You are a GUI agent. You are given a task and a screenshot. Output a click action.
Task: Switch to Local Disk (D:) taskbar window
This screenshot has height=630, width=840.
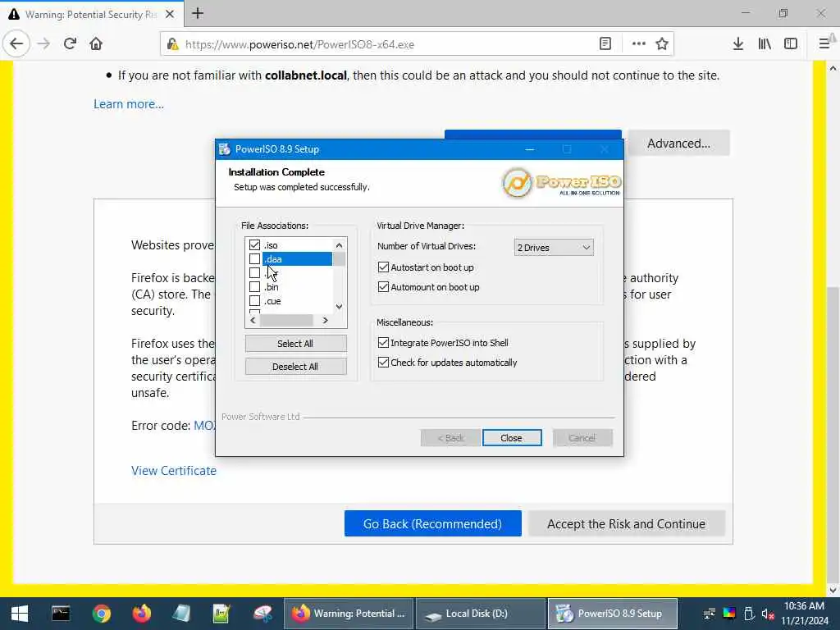click(481, 614)
